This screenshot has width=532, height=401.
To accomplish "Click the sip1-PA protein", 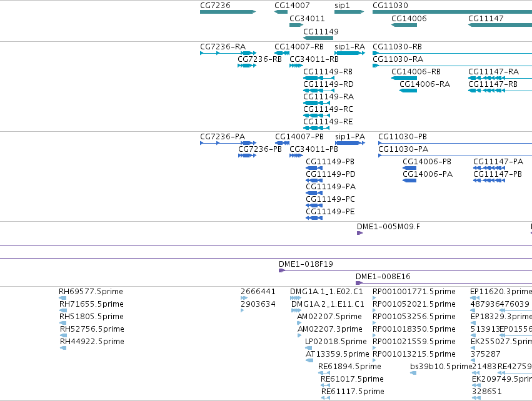I will [x=350, y=143].
